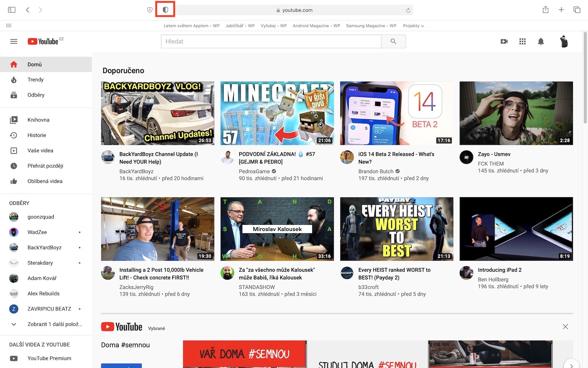This screenshot has height=368, width=588.
Task: Click the Hledat search field
Action: [271, 41]
